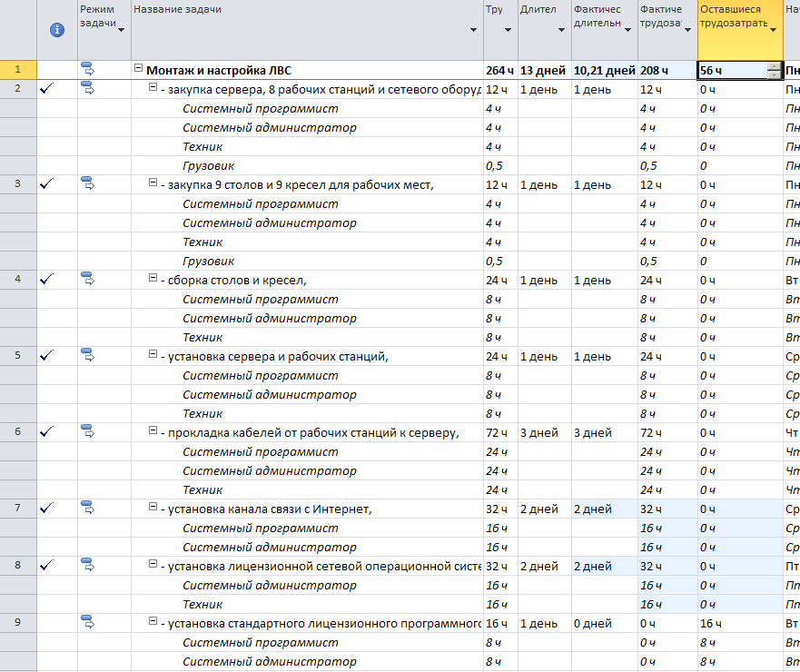Screen dimensions: 800x672
Task: Click task mode icon for row 6
Action: click(88, 431)
